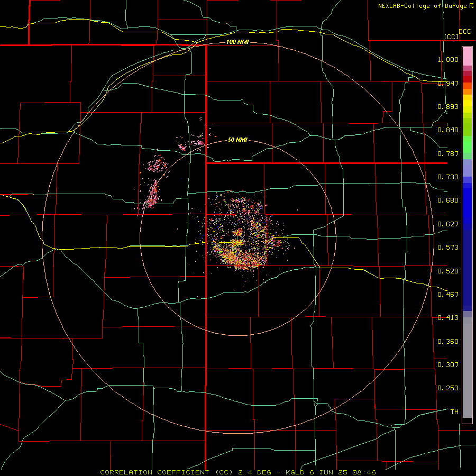Pick the orange color bar segment
The width and height of the screenshot is (476, 476).
pos(467,91)
